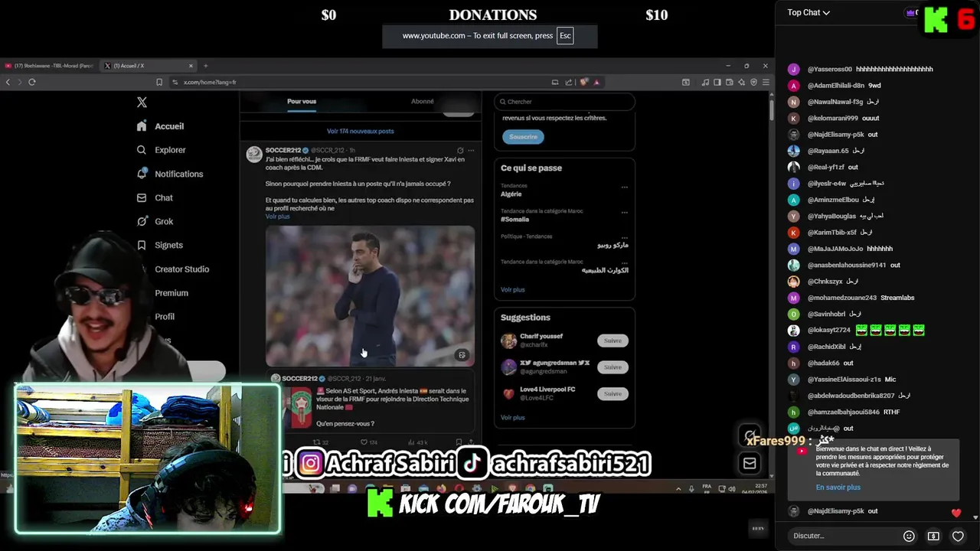Click Voir plus under Suggestions

coord(513,418)
